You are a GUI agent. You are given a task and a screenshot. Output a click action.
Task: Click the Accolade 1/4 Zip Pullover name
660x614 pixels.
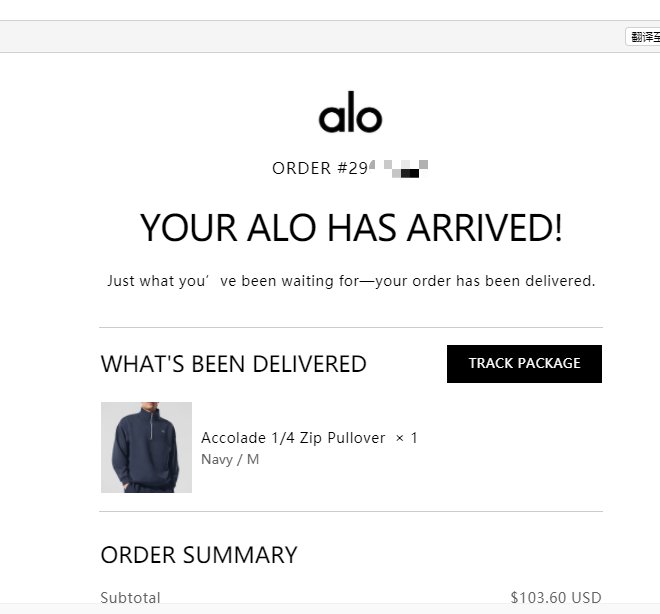click(x=293, y=438)
